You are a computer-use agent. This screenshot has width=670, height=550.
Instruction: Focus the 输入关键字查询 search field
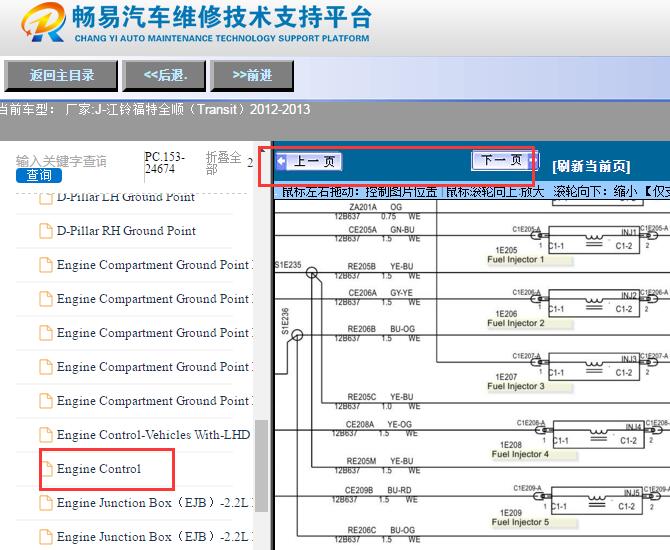click(x=61, y=161)
